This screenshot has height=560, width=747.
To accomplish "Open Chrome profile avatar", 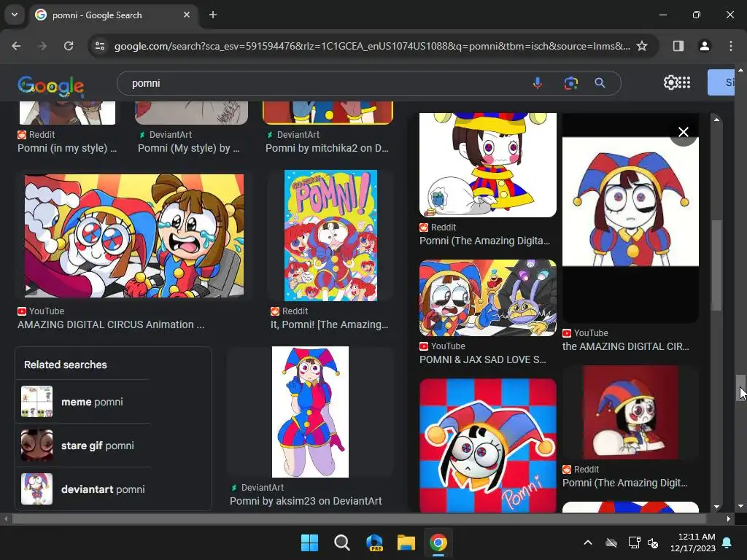I will click(x=705, y=46).
